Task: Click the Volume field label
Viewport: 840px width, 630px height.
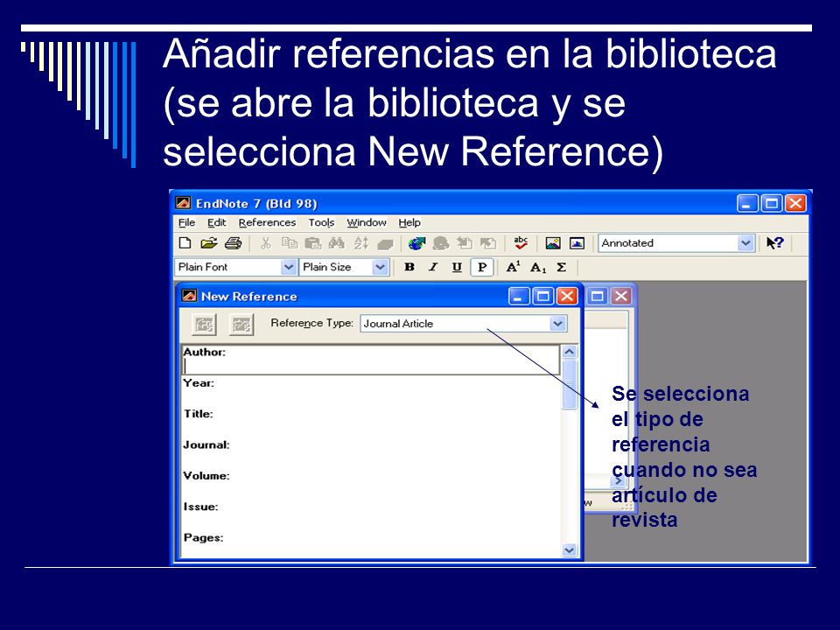Action: click(x=206, y=476)
